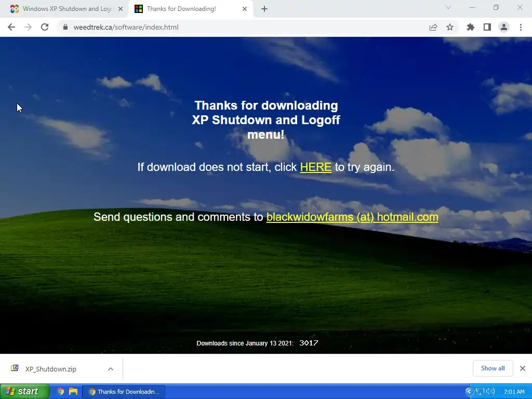Click the browser forward arrow

(x=28, y=27)
